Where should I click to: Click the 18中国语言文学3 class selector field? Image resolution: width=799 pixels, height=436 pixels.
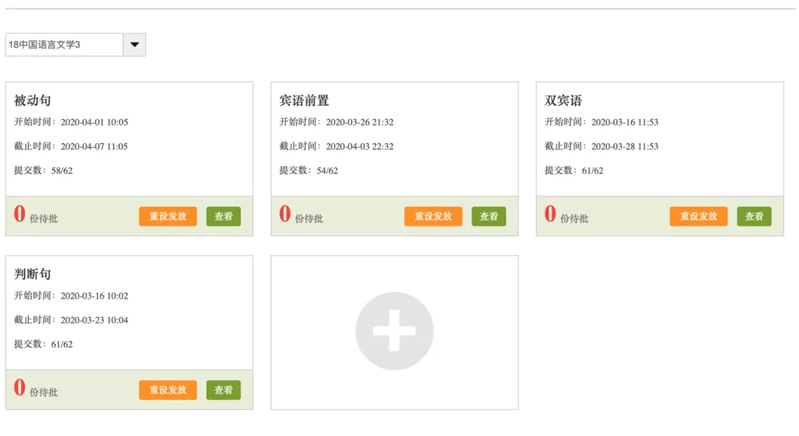point(64,45)
